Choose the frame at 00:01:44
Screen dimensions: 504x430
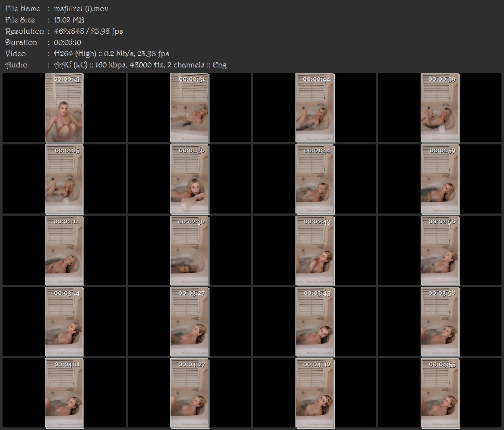[x=315, y=179]
